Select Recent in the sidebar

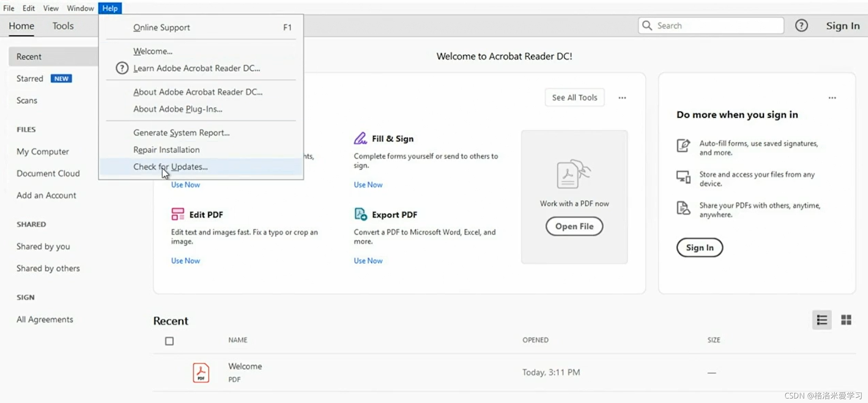pos(53,56)
